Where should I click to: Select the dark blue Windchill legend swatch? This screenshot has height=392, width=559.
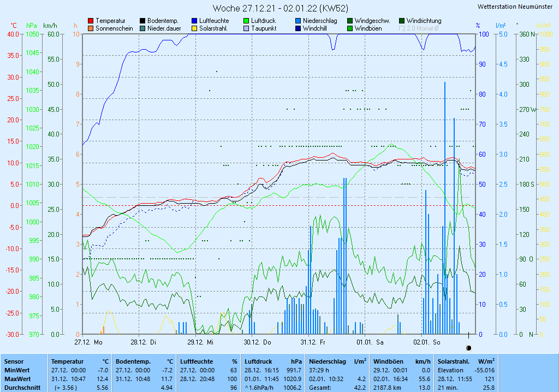(298, 28)
